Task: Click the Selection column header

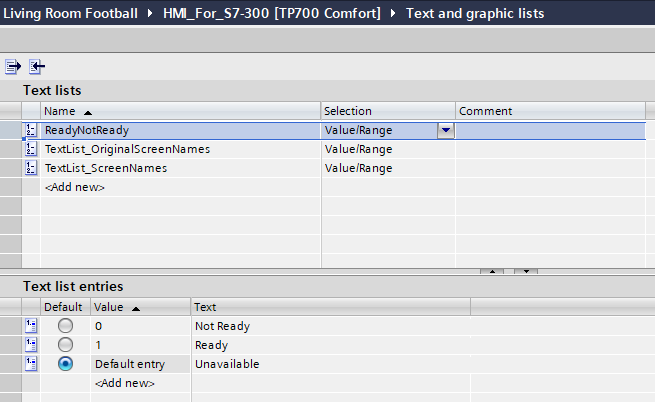Action: 388,111
